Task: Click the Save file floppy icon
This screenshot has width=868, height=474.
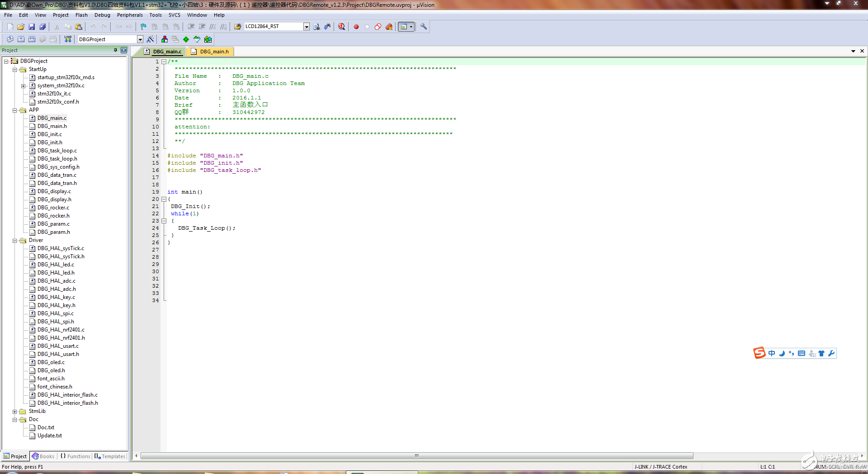Action: coord(32,27)
